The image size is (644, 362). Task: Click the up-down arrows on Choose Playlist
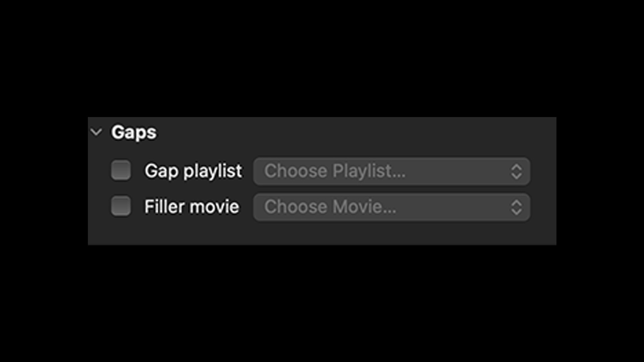point(516,172)
